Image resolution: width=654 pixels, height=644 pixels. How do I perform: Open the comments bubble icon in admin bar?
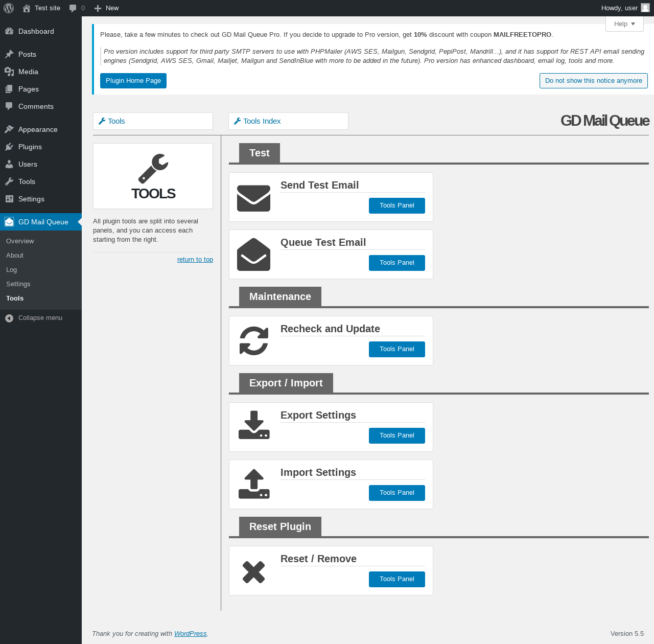coord(73,8)
